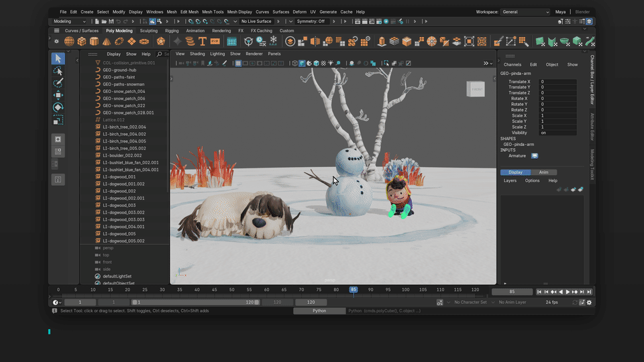Click the shelf settings gear icon

(56, 42)
